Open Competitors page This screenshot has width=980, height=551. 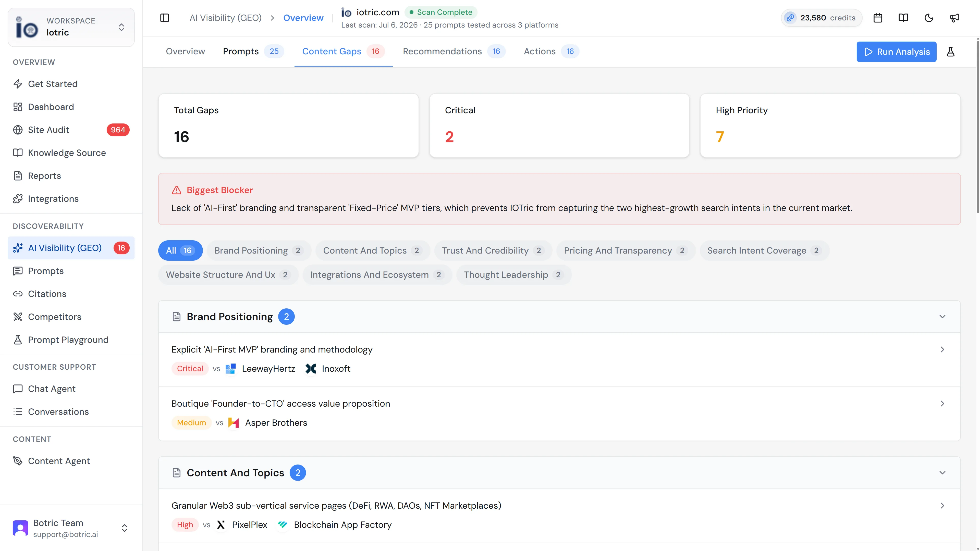tap(71, 317)
